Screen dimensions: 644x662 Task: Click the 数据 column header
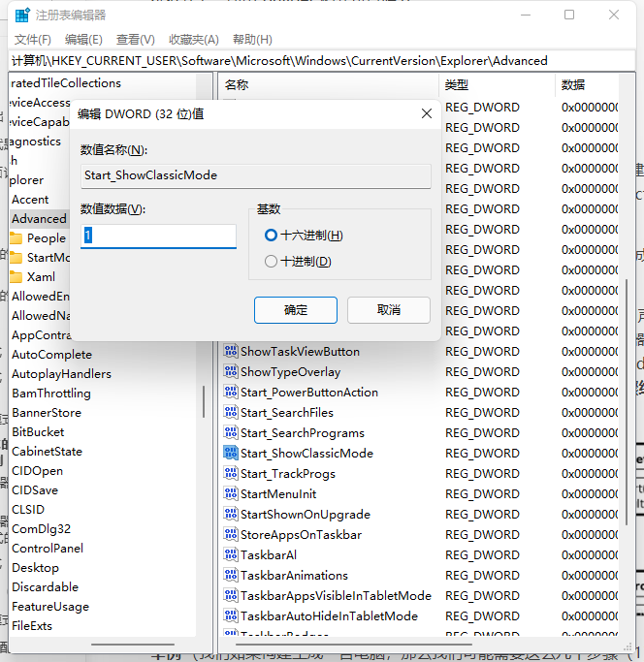point(588,85)
